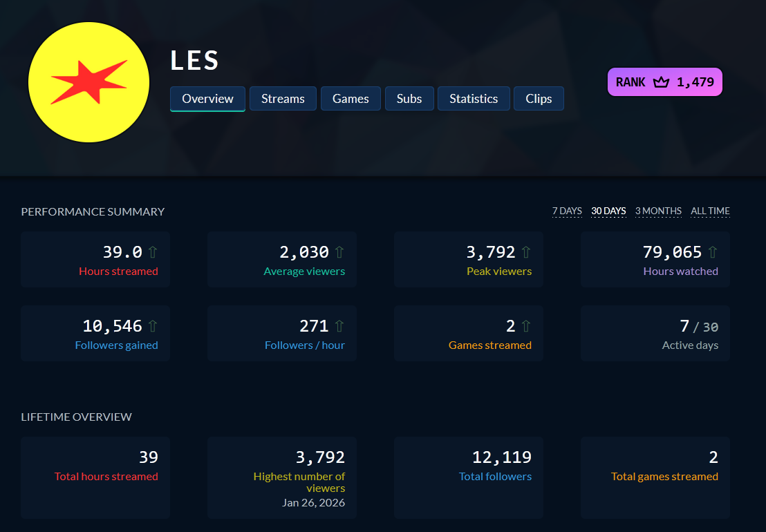This screenshot has height=532, width=766.
Task: Click the arrow next to Followers gained
Action: (153, 324)
